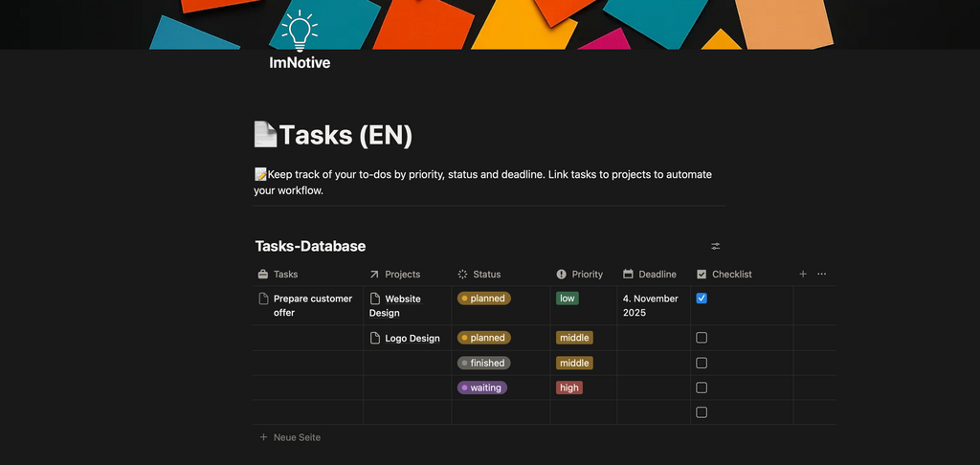Click the Logo Design page icon
Image resolution: width=980 pixels, height=465 pixels.
(x=375, y=338)
